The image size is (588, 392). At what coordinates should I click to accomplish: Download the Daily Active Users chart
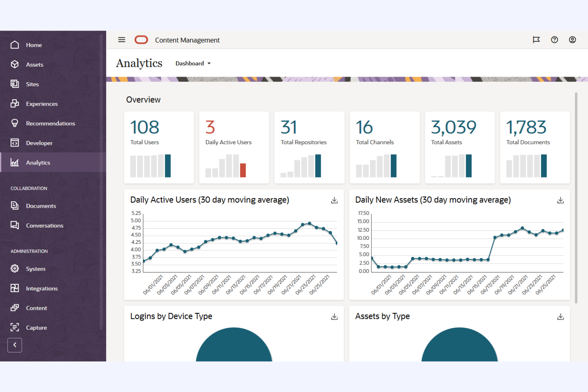point(334,200)
